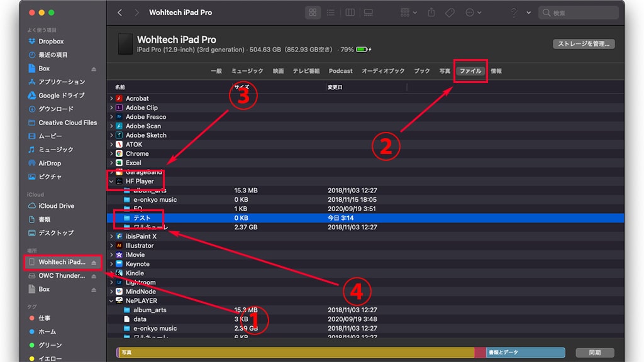Switch to the ミュージック tab
The image size is (644, 362).
[247, 71]
